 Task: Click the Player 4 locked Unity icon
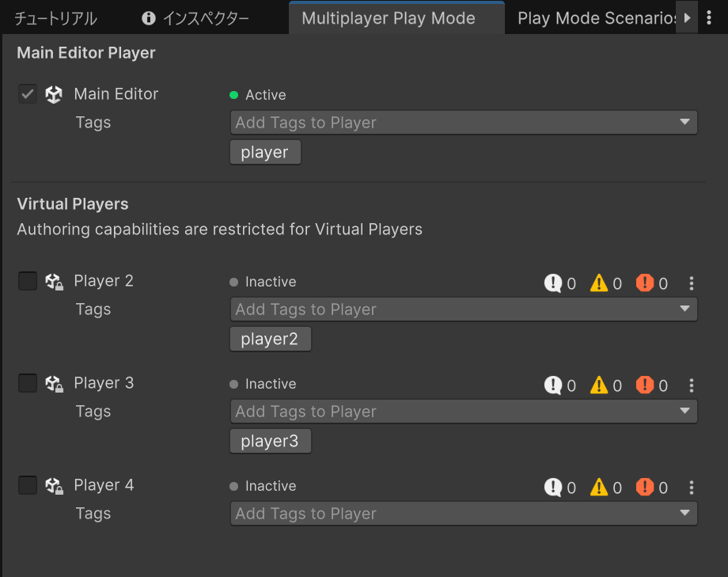(x=55, y=486)
